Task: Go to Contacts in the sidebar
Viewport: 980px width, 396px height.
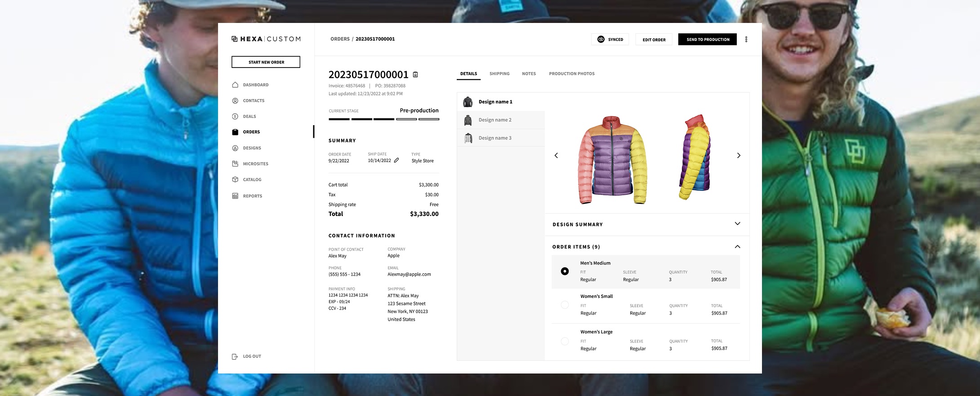Action: (x=254, y=101)
